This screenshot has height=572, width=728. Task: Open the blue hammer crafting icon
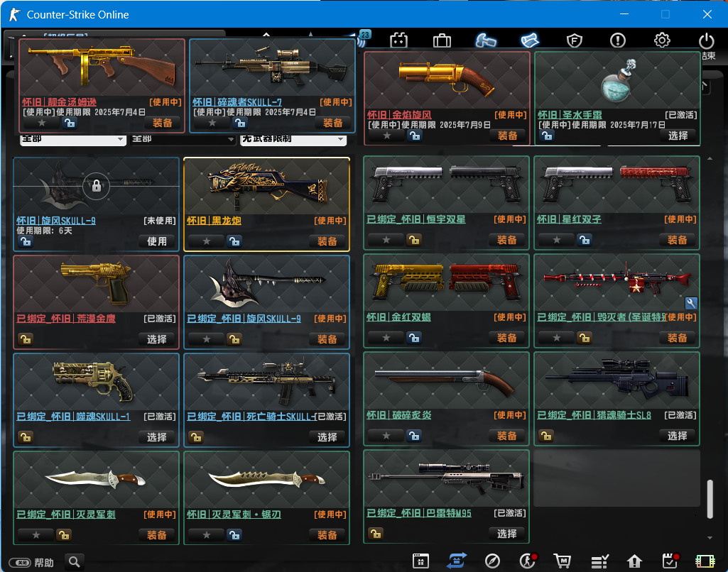click(x=486, y=41)
